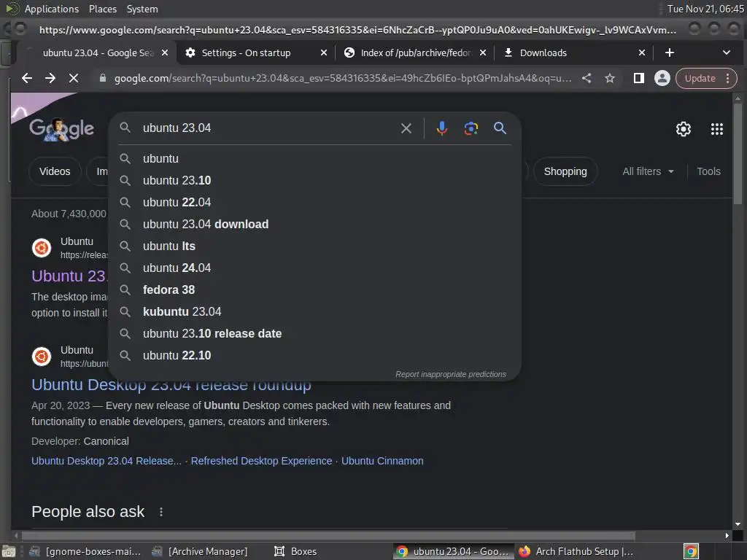Viewport: 747px width, 560px height.
Task: Open search Tools
Action: click(x=708, y=171)
